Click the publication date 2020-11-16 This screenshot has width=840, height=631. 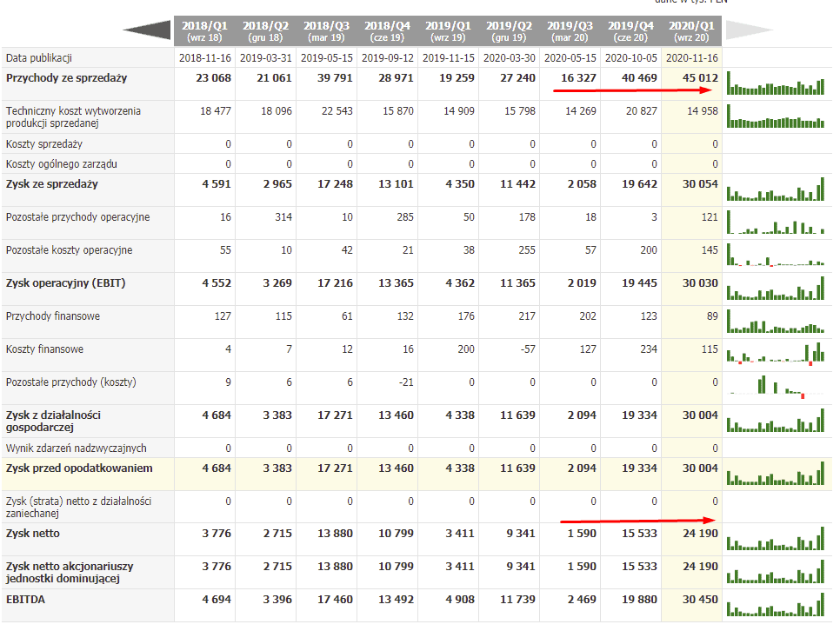tap(691, 57)
